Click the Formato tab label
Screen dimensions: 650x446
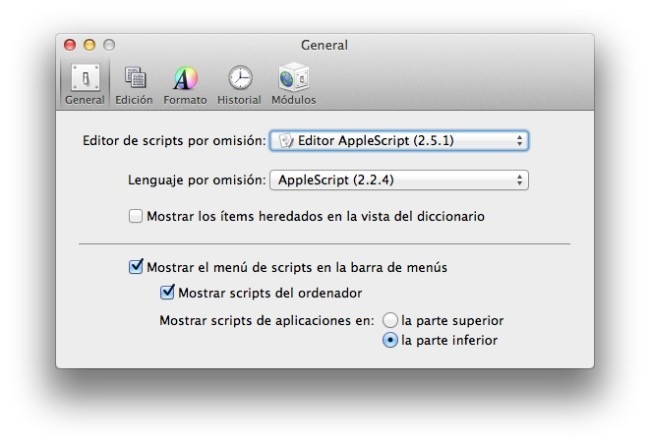coord(185,100)
